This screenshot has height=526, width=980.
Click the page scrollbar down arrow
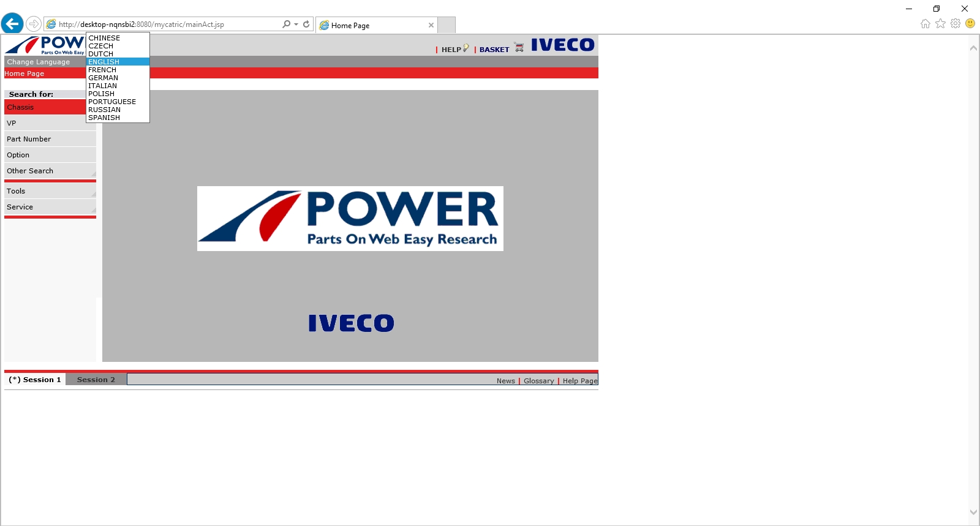click(x=973, y=513)
